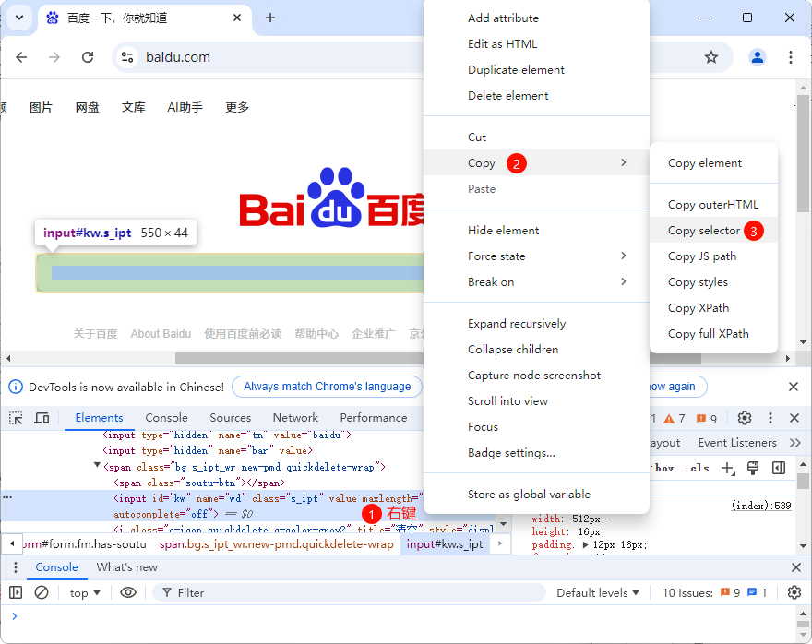Open DevTools settings gear
812x644 pixels.
tap(744, 418)
